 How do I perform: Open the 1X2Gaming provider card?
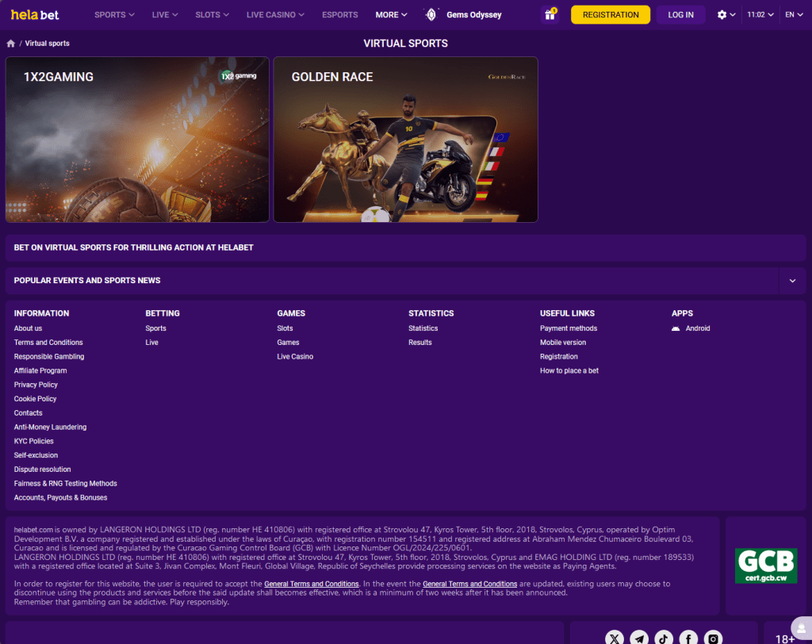point(137,140)
